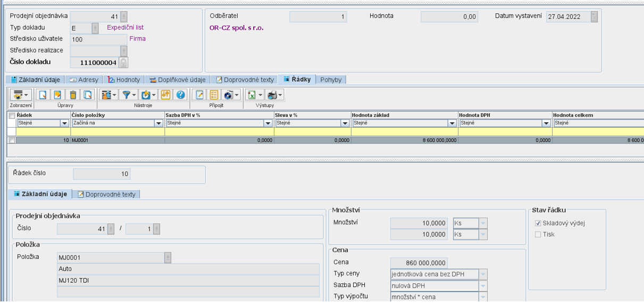Screen dimensions: 644x303
Task: Open the Číslo položky filter dropdown
Action: 158,123
